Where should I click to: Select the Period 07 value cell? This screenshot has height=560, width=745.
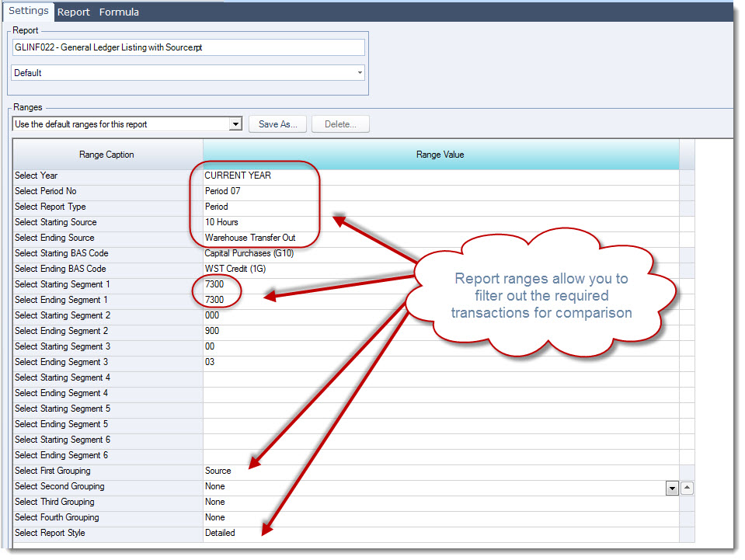[441, 191]
